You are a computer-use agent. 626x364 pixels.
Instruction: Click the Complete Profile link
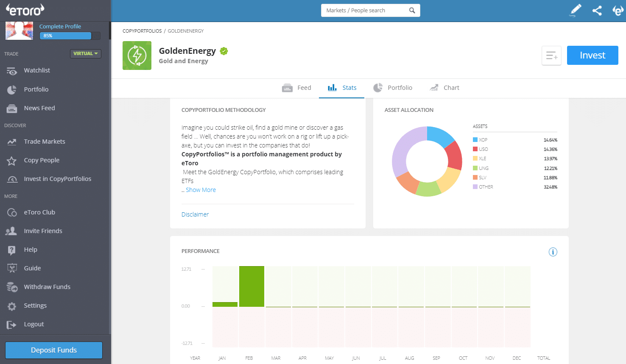[x=60, y=26]
